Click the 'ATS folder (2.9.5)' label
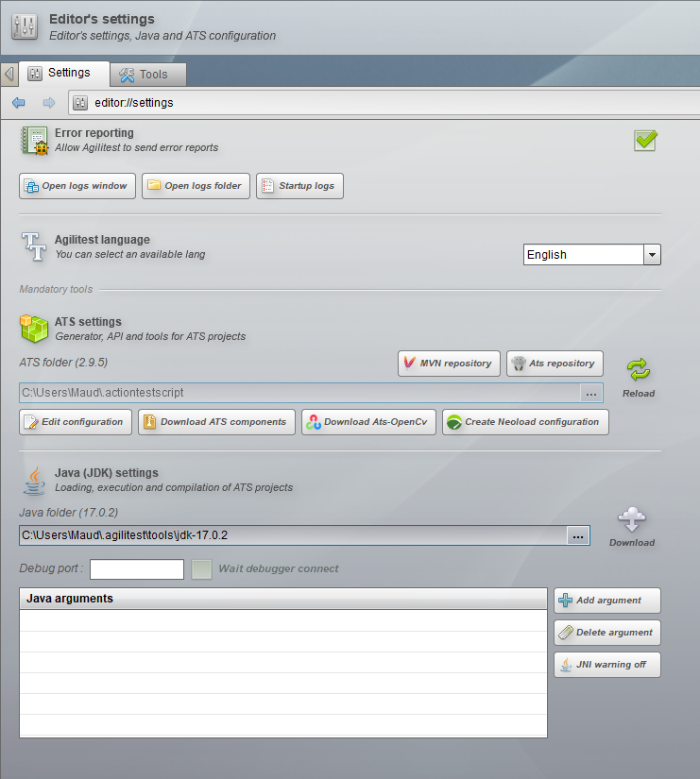 (x=63, y=363)
